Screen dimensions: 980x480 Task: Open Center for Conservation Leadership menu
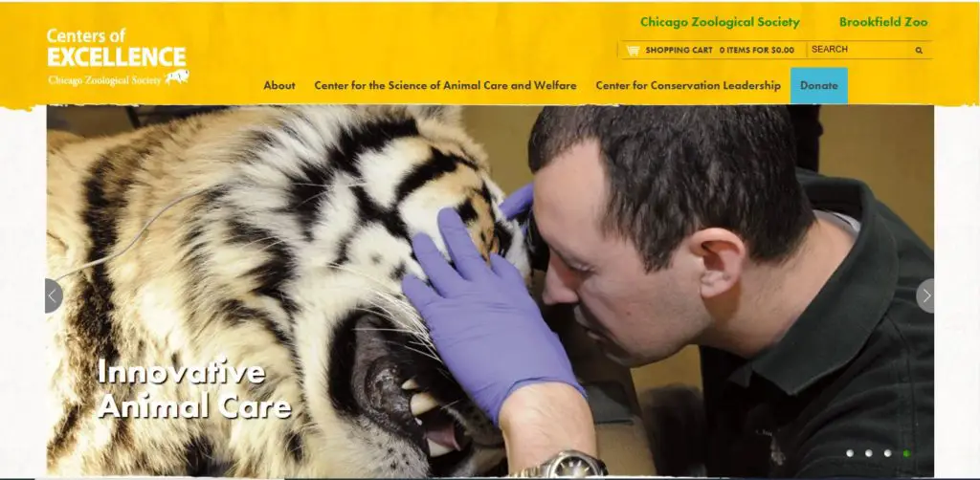click(688, 85)
